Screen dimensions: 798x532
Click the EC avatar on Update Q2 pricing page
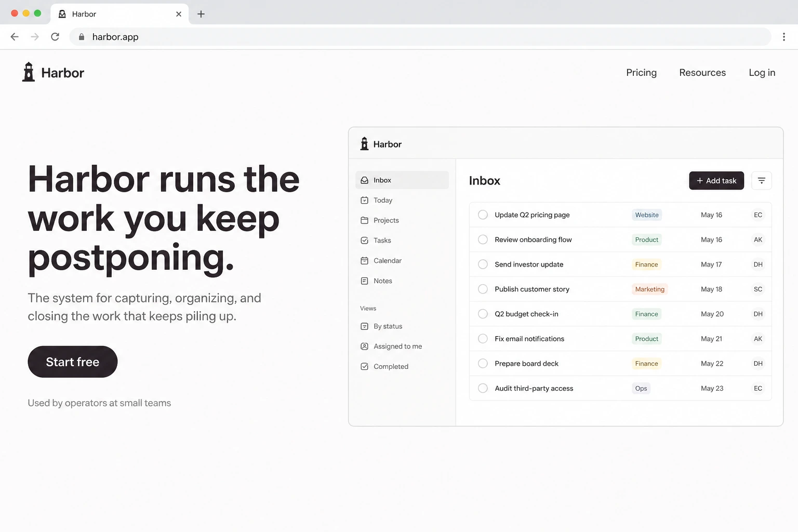758,215
